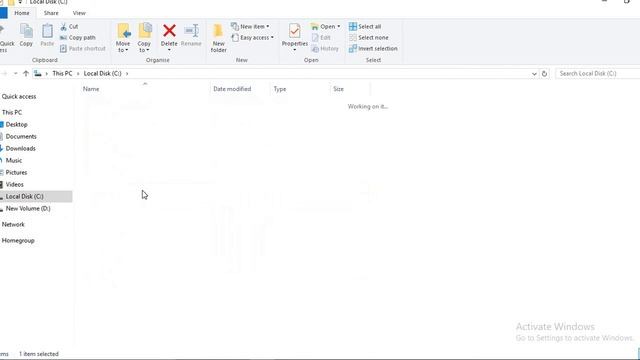Open Documents in the navigation pane
The height and width of the screenshot is (360, 640).
[21, 136]
